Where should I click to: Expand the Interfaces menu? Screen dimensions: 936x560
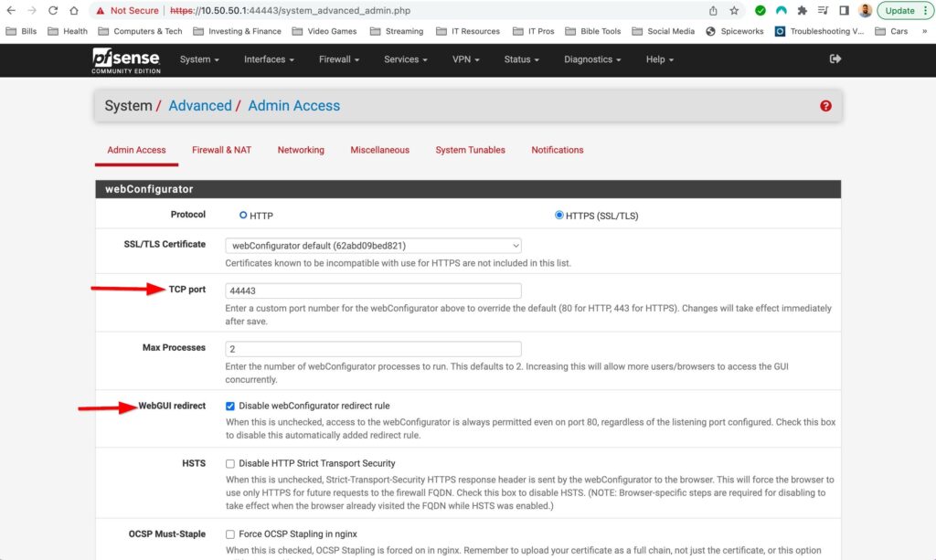[x=269, y=59]
